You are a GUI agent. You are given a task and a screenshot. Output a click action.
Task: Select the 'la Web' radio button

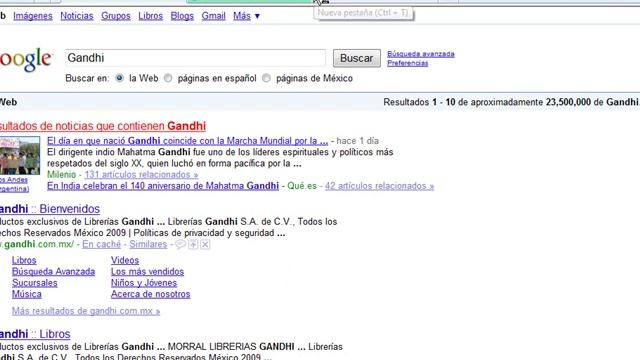pyautogui.click(x=119, y=78)
